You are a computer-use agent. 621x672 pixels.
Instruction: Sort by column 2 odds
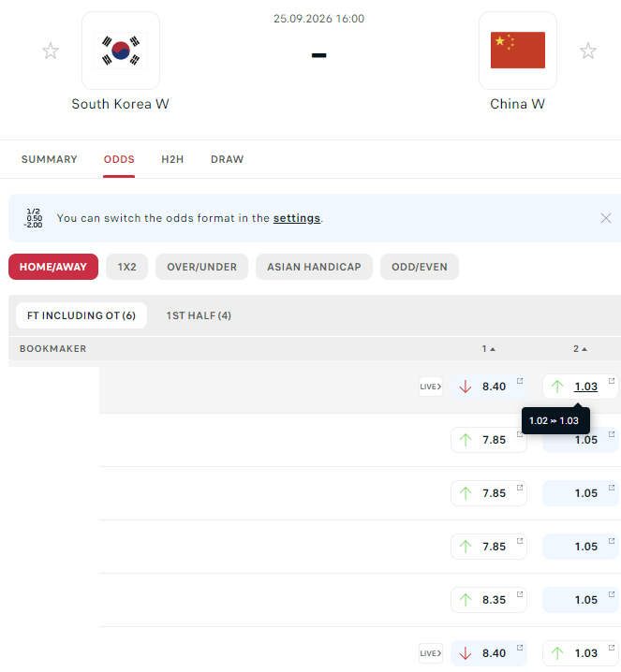(x=581, y=349)
